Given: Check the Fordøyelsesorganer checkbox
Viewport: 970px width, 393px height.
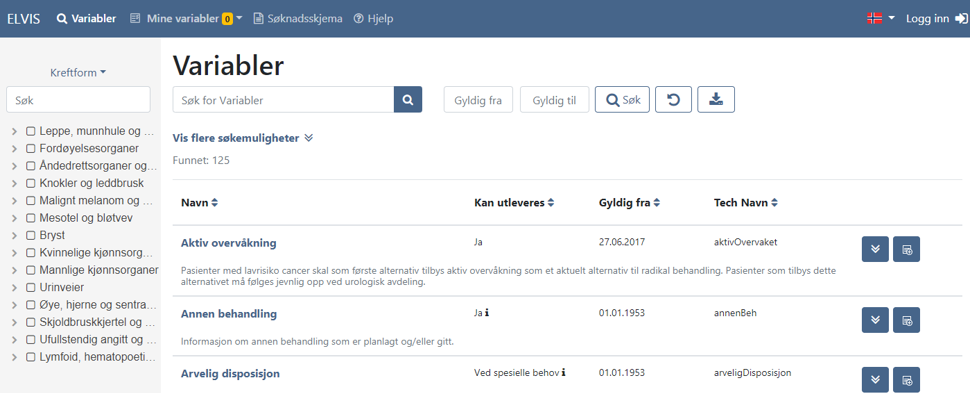Looking at the screenshot, I should 30,149.
